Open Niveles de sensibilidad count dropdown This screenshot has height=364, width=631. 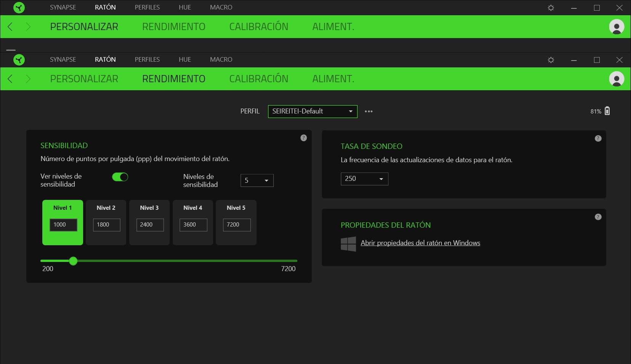tap(257, 180)
